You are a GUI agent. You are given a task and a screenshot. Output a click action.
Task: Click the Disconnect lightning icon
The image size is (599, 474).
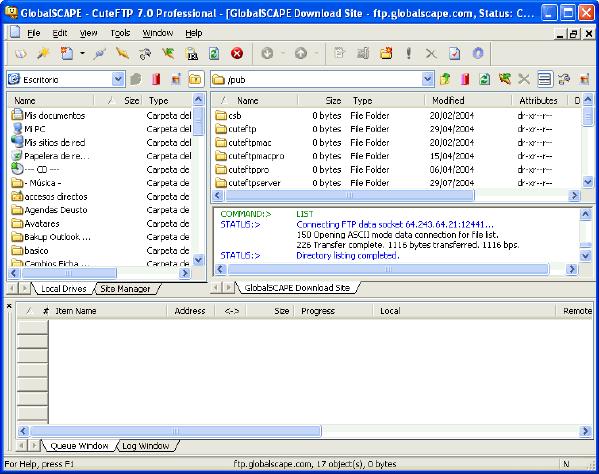click(122, 54)
